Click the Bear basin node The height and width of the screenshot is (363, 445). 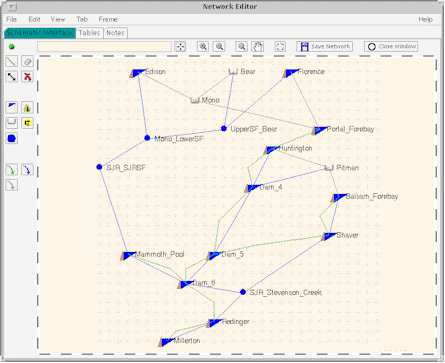[x=233, y=71]
